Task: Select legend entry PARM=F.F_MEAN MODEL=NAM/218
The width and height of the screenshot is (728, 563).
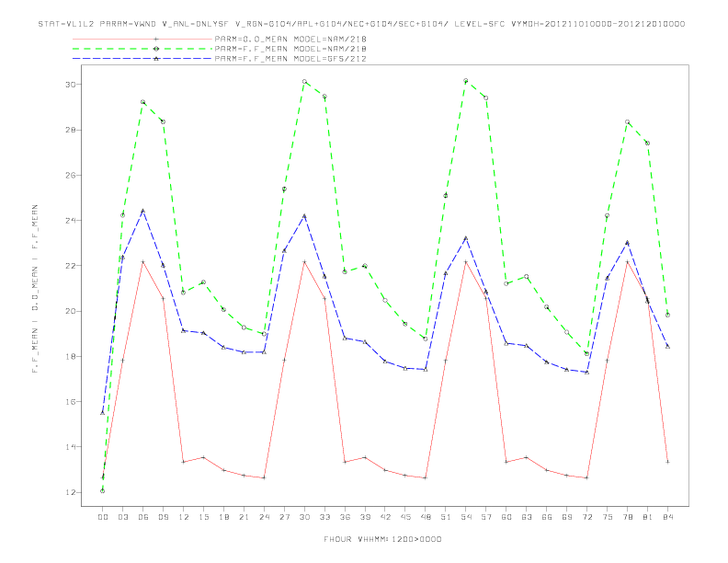Action: coord(290,49)
